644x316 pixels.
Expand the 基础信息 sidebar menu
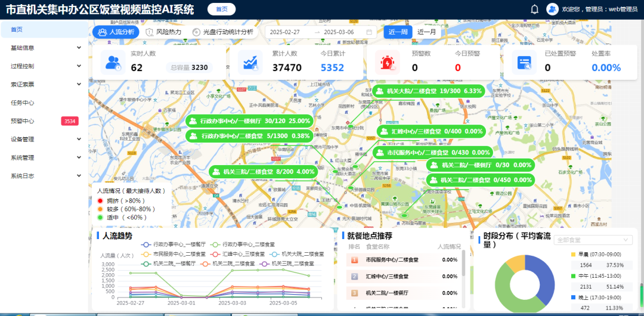44,48
